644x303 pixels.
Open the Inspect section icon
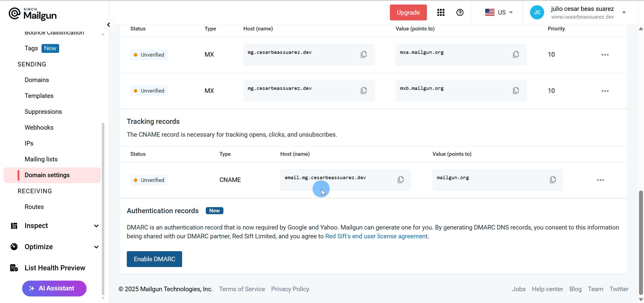pos(14,226)
